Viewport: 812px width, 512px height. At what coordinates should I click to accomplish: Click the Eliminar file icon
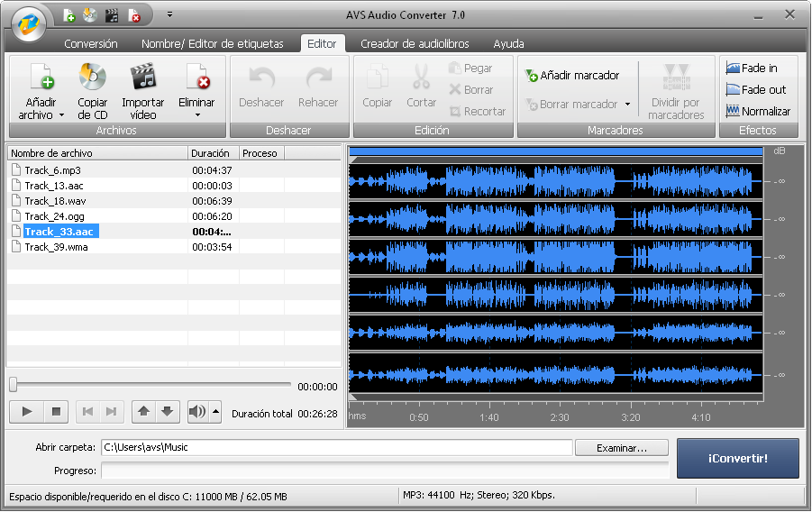click(196, 77)
